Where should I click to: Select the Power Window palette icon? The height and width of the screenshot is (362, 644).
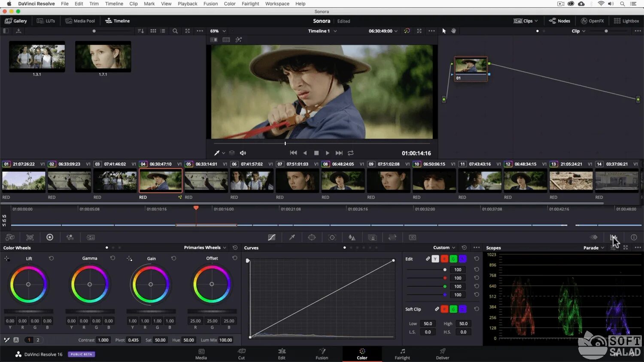pos(312,237)
